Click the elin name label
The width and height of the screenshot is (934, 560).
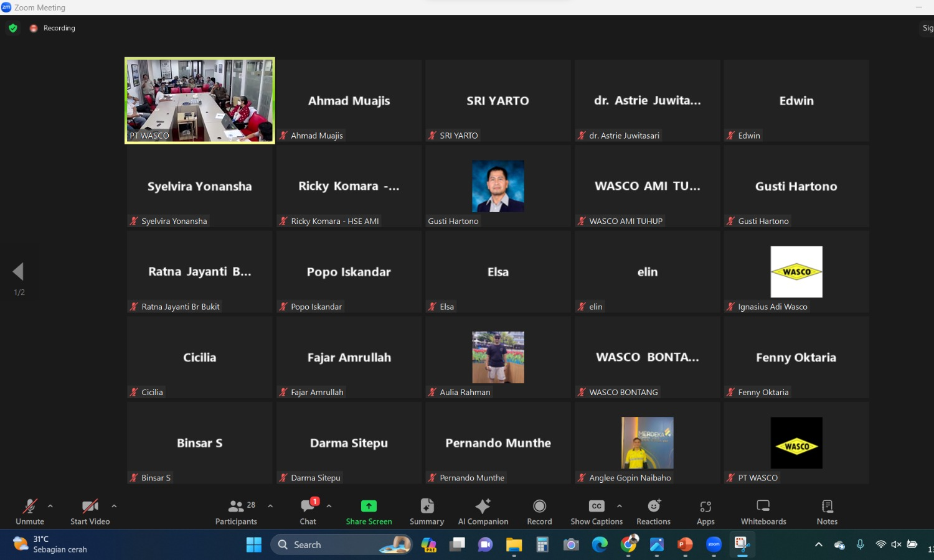coord(596,307)
